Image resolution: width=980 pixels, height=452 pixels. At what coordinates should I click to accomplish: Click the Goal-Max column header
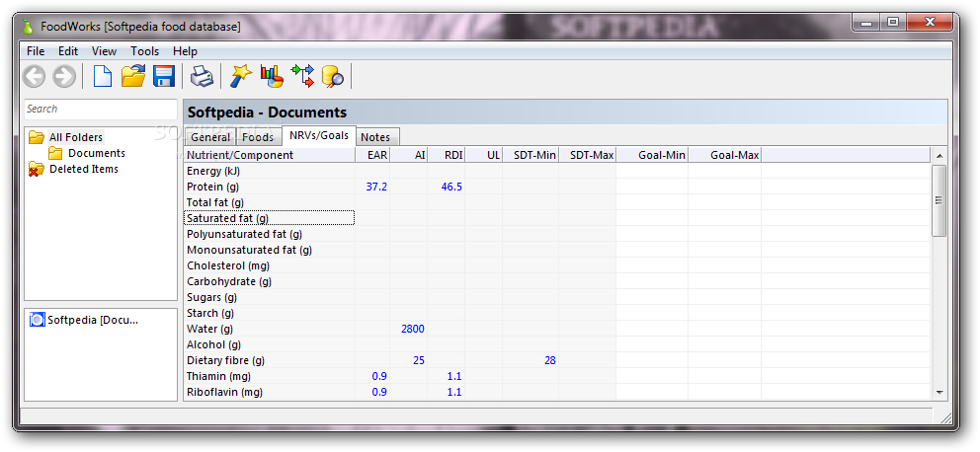[725, 155]
